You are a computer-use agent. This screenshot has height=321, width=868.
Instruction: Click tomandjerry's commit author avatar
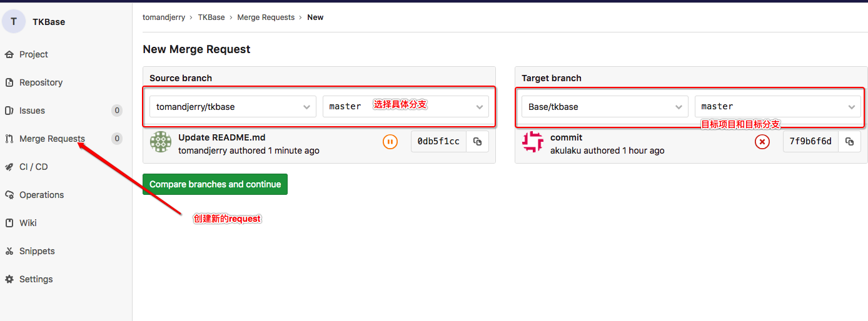pos(161,142)
